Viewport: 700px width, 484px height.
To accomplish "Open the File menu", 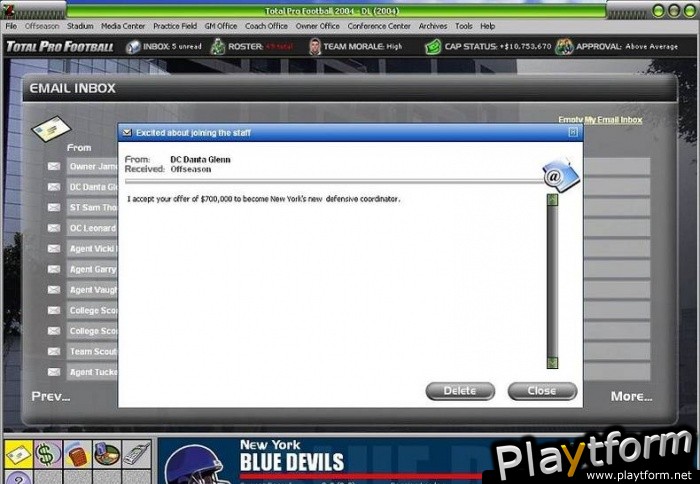I will point(11,26).
